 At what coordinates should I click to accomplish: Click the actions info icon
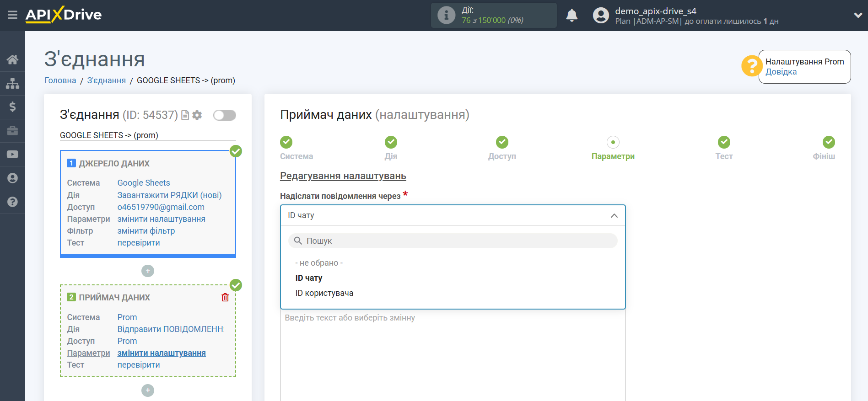point(446,15)
